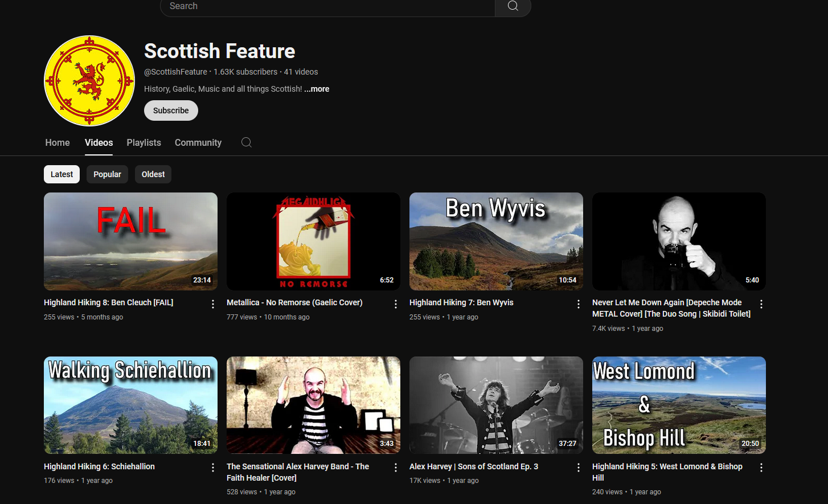Open the Community tab
Screen dimensions: 828x504
(x=198, y=142)
